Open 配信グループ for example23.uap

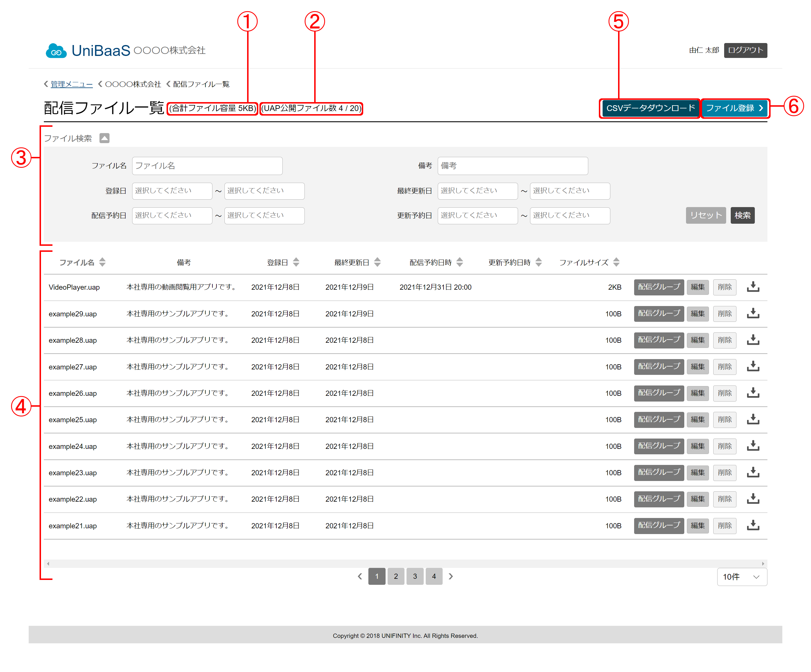click(658, 473)
